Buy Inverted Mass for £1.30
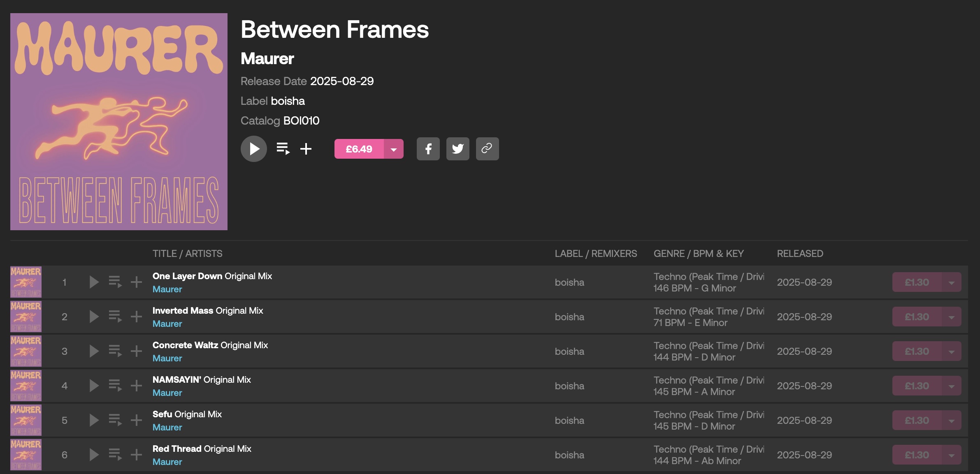 point(917,317)
